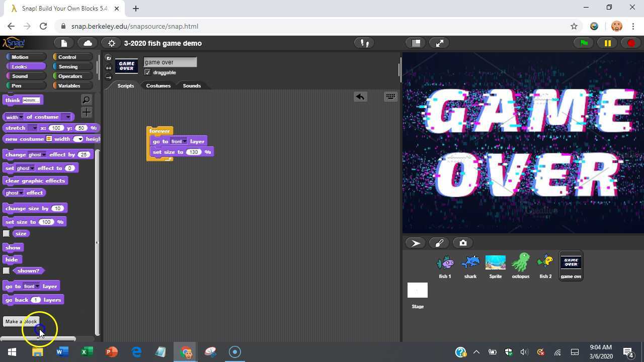Click the 'show' block
Screen dimensions: 644x362
coord(13,247)
